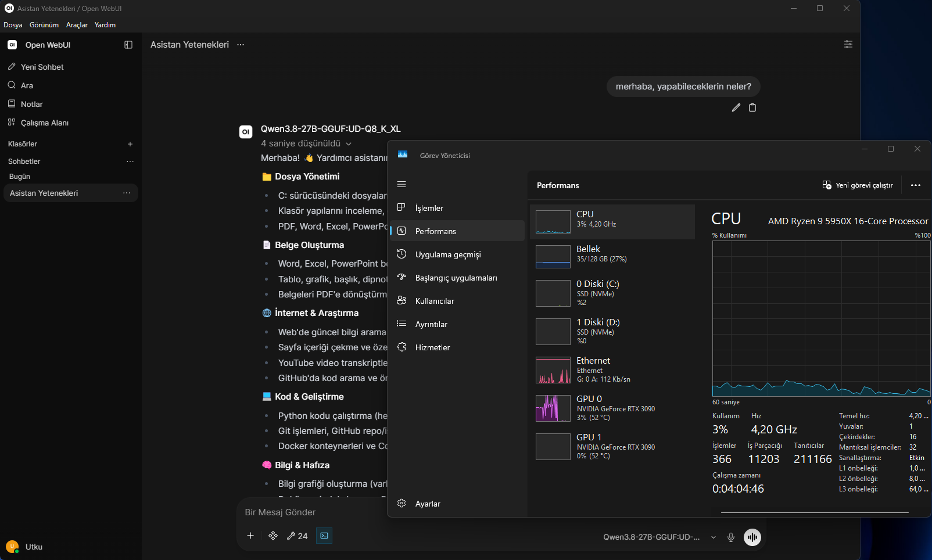Open Uygulama geçmişi in Task Manager
The width and height of the screenshot is (932, 560).
click(457, 254)
